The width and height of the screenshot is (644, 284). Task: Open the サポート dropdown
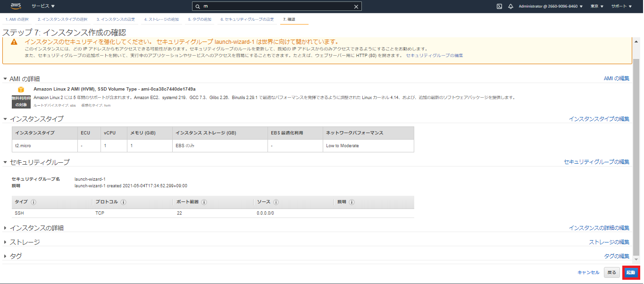click(x=622, y=7)
